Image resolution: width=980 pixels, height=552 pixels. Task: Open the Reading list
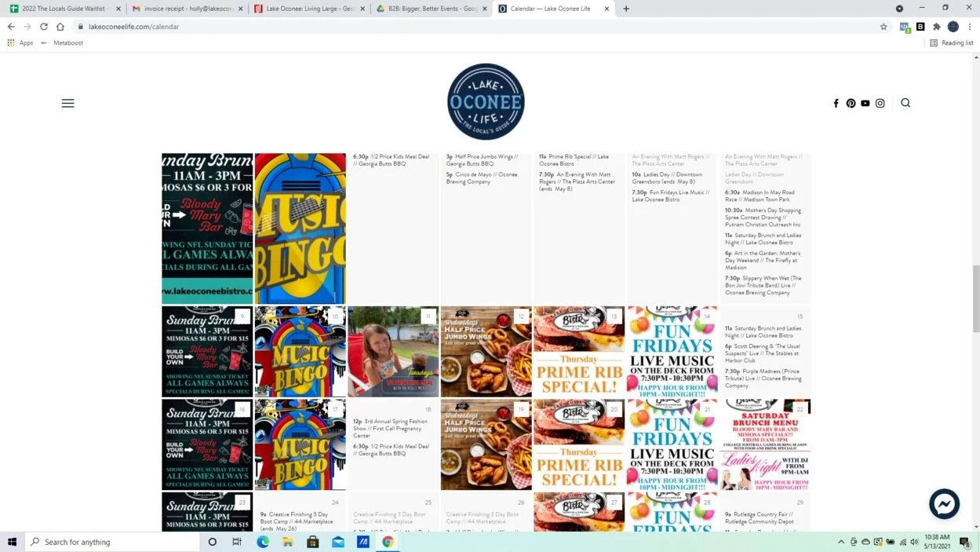952,43
